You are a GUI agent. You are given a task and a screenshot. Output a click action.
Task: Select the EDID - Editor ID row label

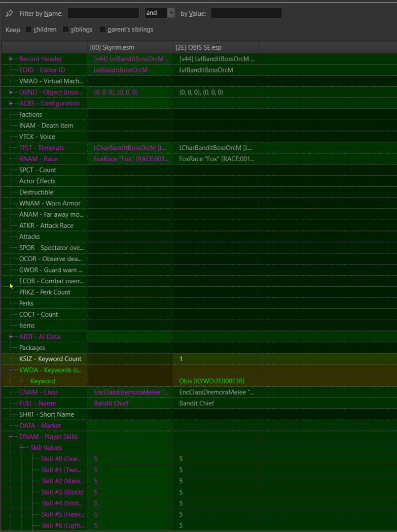point(42,70)
